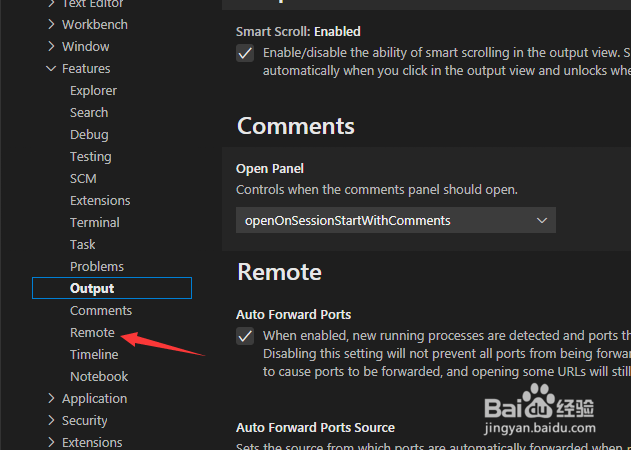Screen dimensions: 631x450
Task: Select Debug under Features
Action: pos(89,135)
